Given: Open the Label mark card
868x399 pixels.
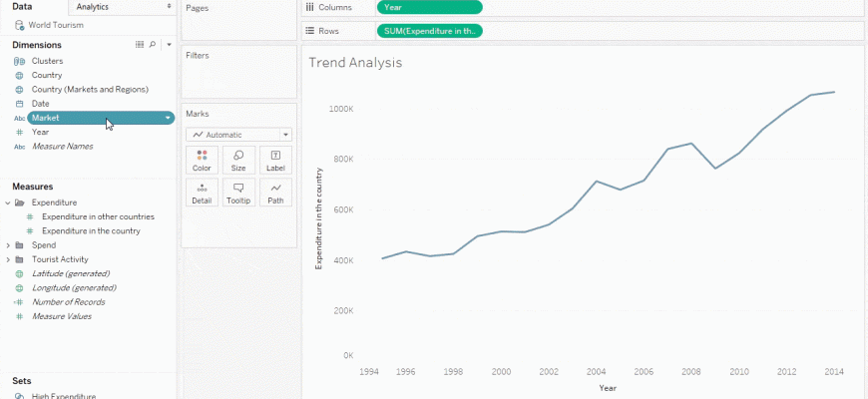Looking at the screenshot, I should click(x=275, y=161).
